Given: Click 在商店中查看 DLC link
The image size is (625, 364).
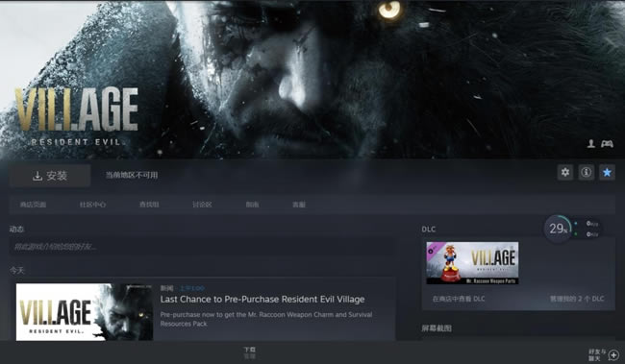Looking at the screenshot, I should pyautogui.click(x=459, y=299).
